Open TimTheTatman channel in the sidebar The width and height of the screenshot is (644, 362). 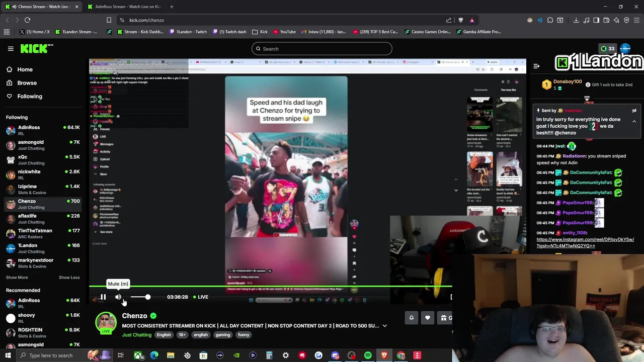pyautogui.click(x=42, y=233)
